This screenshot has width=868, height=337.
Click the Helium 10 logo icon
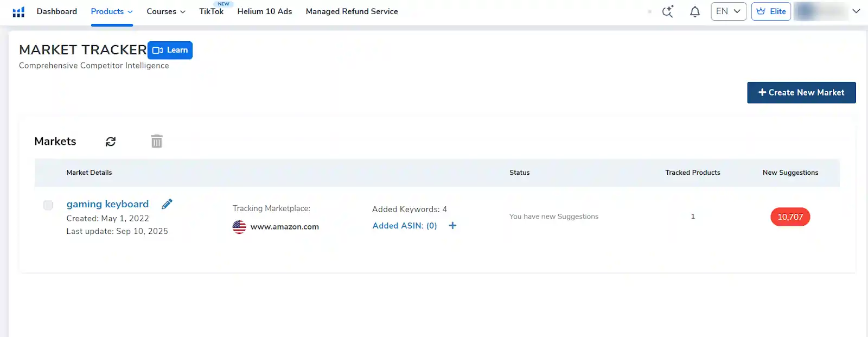point(18,12)
